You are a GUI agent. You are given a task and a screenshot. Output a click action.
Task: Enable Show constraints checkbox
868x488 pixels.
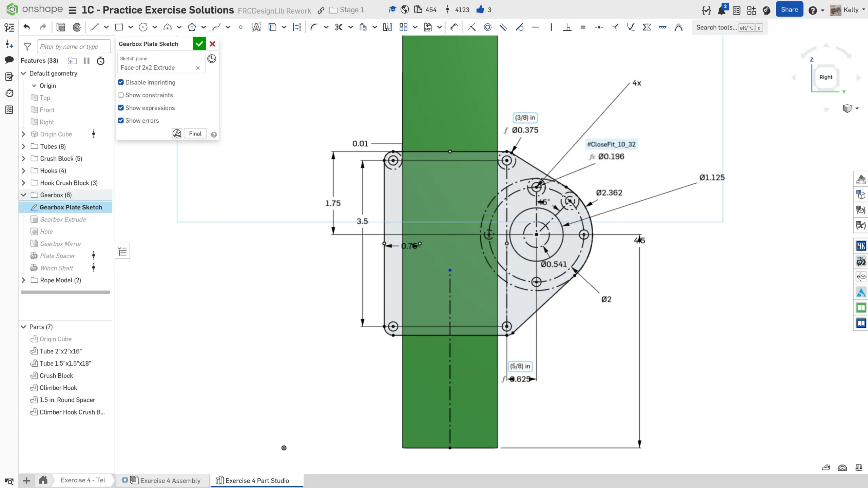coord(121,95)
